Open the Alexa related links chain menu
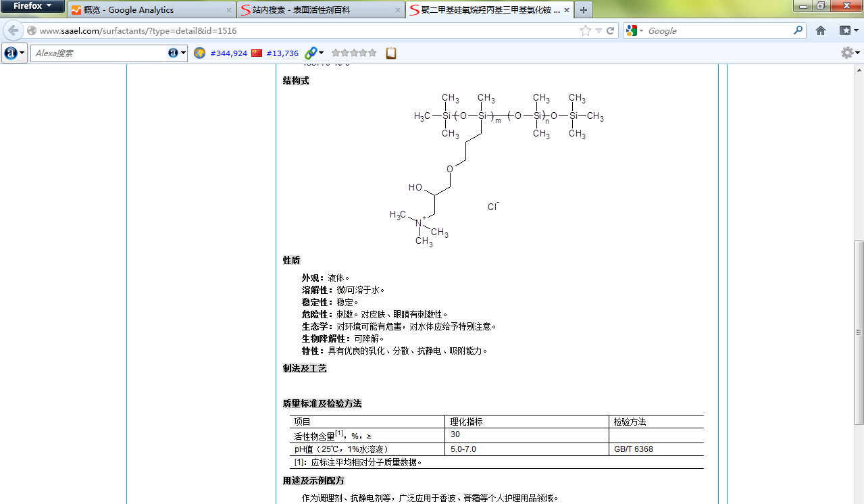The height and width of the screenshot is (504, 864). click(x=313, y=53)
